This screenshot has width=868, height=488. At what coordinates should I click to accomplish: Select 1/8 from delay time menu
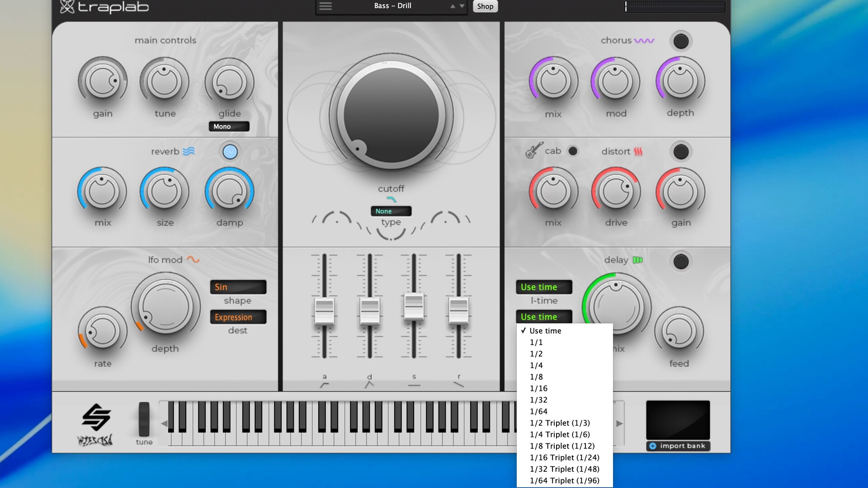click(536, 377)
